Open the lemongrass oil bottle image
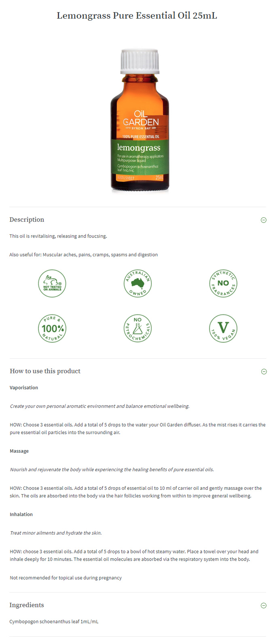The height and width of the screenshot is (644, 275). coord(140,120)
